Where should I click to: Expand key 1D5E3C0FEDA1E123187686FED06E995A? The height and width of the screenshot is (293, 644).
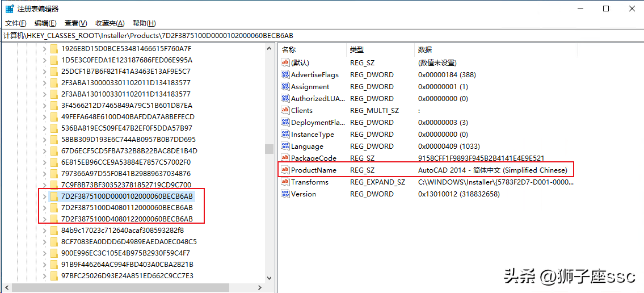point(45,60)
